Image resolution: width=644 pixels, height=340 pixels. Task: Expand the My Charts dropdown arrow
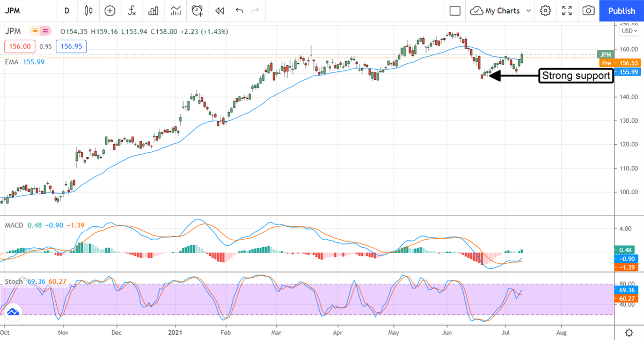[x=529, y=11]
